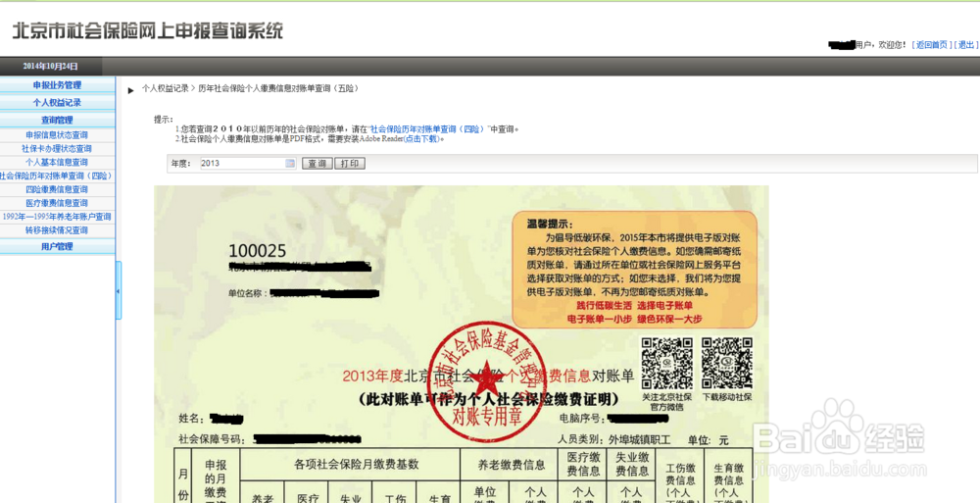The width and height of the screenshot is (980, 503).
Task: Click the 下载移动社保 QR code
Action: click(726, 364)
